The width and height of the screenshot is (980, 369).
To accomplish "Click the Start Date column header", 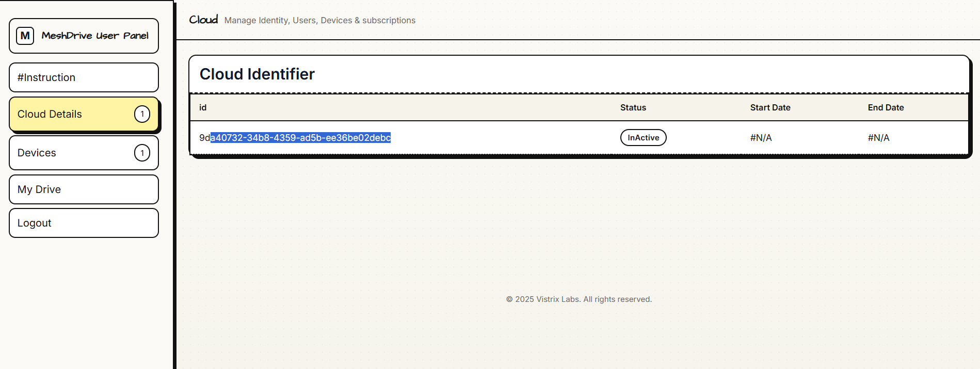I will coord(770,107).
